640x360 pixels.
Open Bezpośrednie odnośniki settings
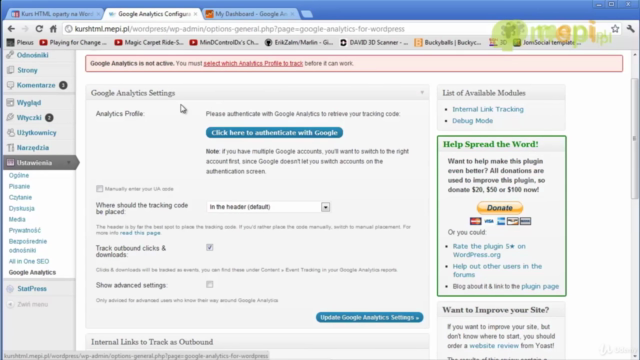[28, 246]
